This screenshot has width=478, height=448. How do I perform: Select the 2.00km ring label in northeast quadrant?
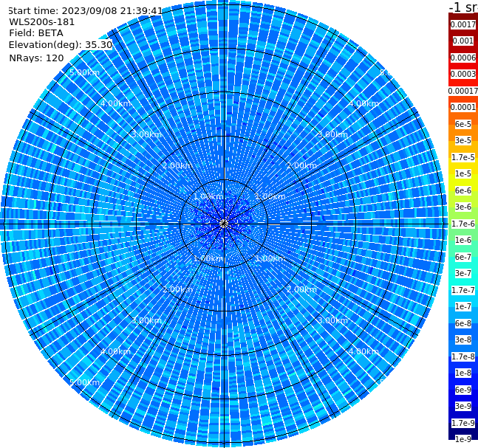(x=302, y=165)
